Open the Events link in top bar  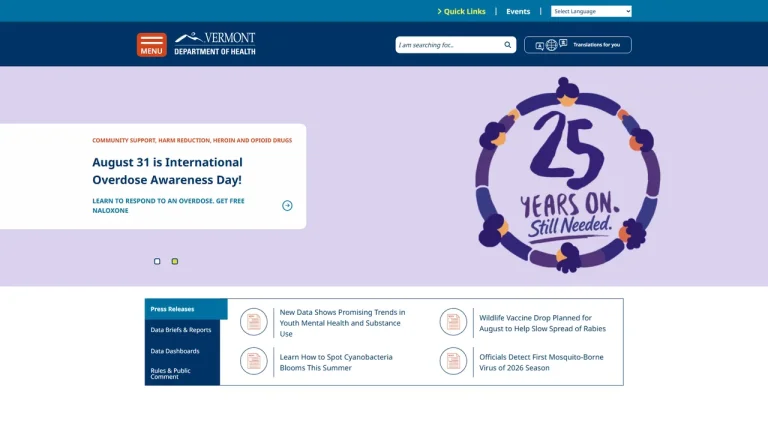point(518,11)
